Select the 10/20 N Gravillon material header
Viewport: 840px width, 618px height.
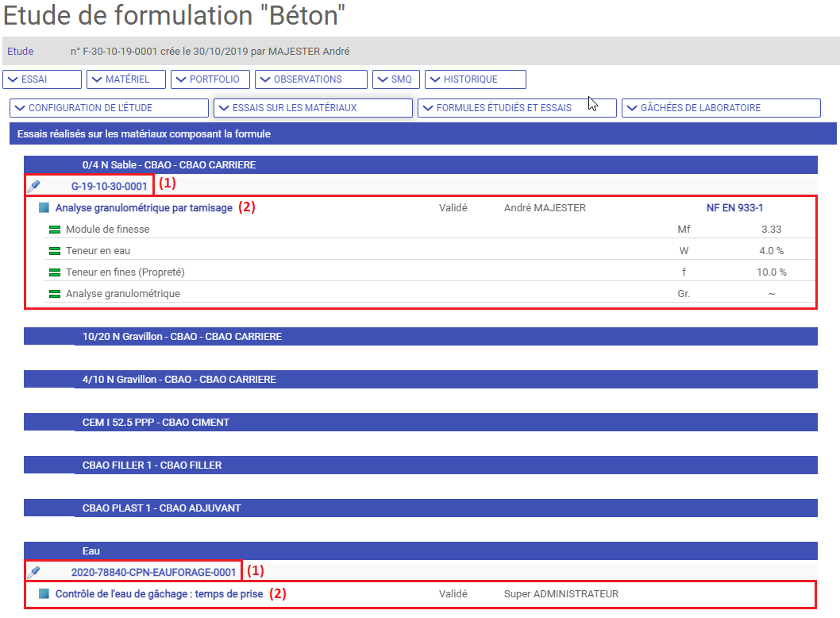tap(421, 336)
